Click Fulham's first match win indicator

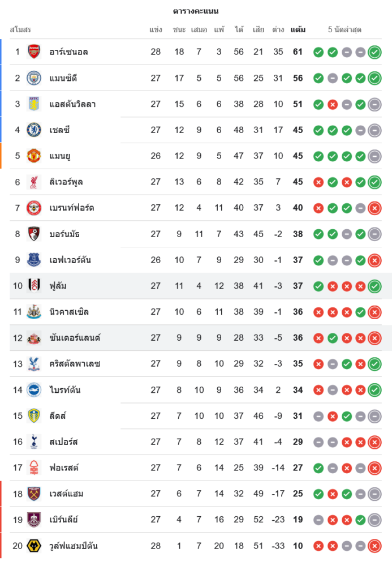pos(318,286)
